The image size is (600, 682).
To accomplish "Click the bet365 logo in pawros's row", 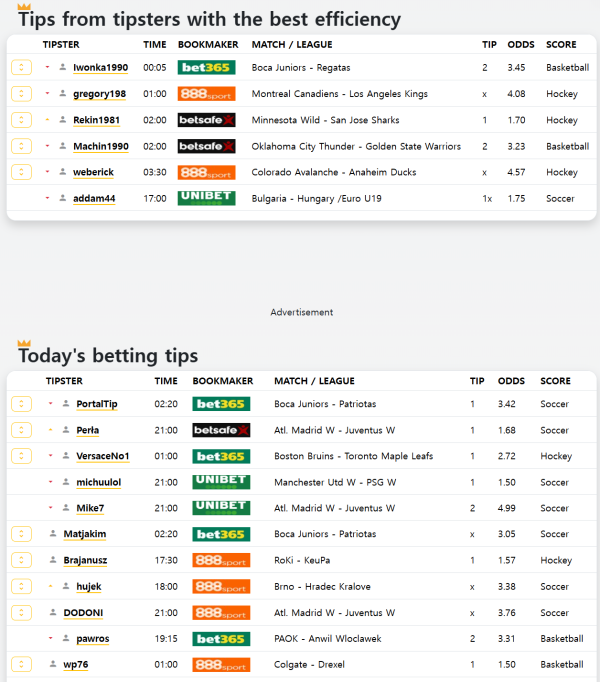I will point(221,638).
